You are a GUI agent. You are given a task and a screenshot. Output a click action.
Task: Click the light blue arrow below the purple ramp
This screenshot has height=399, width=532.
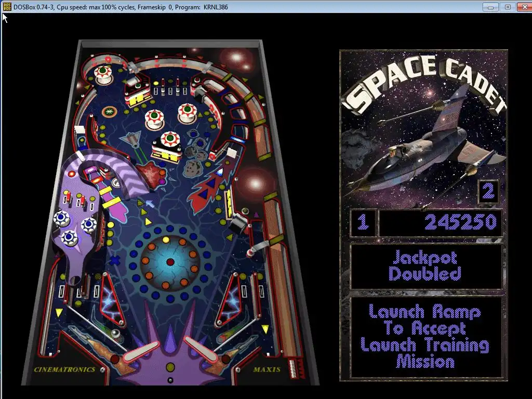pyautogui.click(x=150, y=204)
